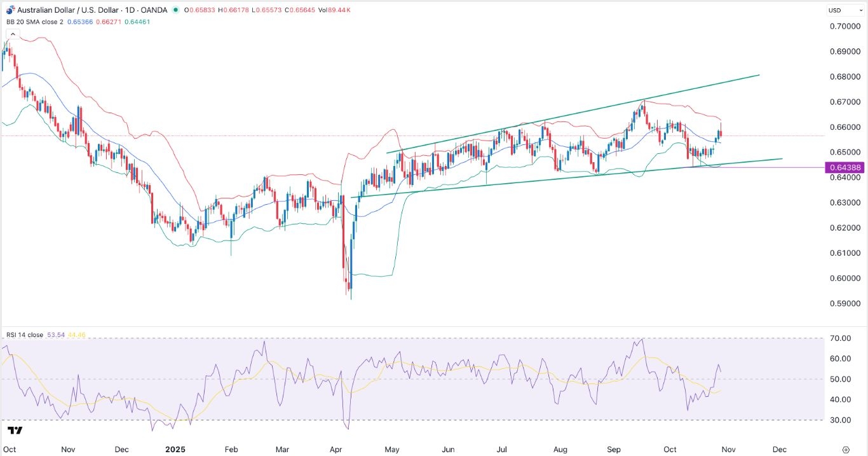Screen dimensions: 868x456
Task: Click the green market status dot beside OANDA
Action: (x=176, y=10)
